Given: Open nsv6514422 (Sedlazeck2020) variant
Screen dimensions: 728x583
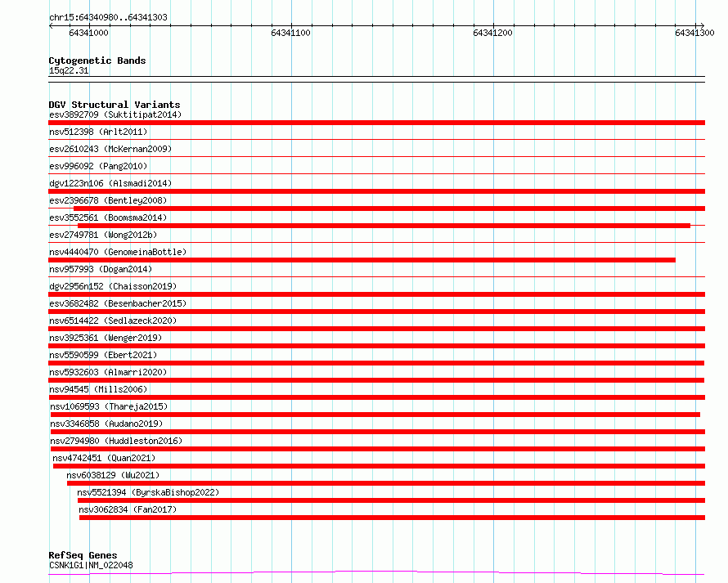Looking at the screenshot, I should click(113, 321).
